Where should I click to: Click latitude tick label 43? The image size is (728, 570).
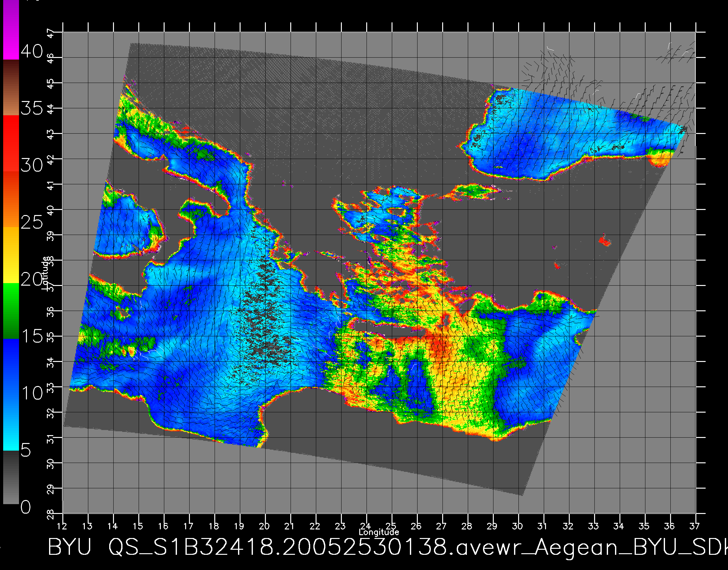(x=50, y=135)
